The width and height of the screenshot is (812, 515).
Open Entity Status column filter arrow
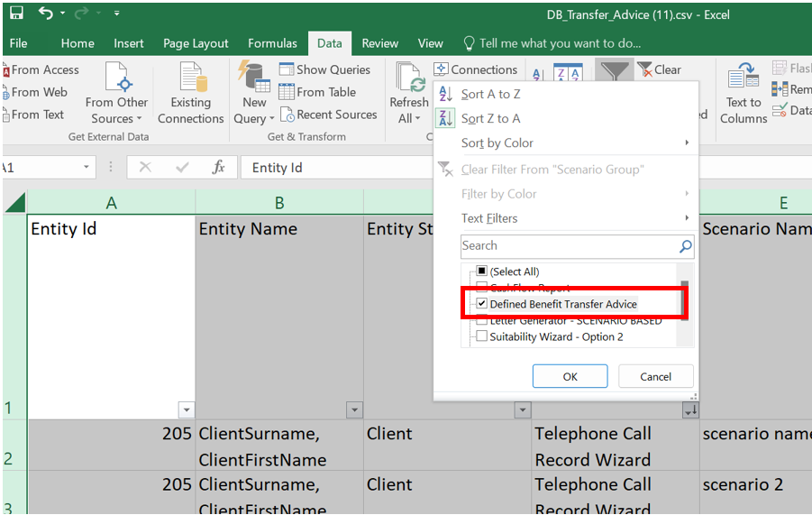click(523, 409)
